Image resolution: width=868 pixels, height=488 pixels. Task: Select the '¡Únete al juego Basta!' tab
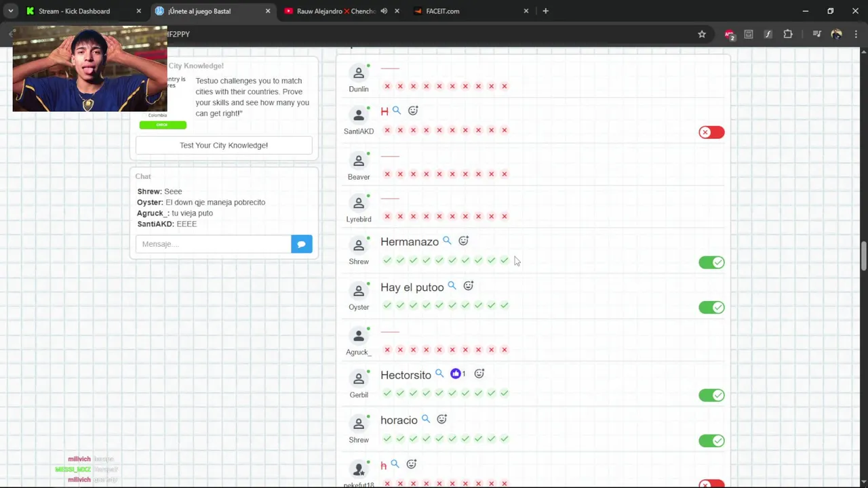click(x=199, y=11)
